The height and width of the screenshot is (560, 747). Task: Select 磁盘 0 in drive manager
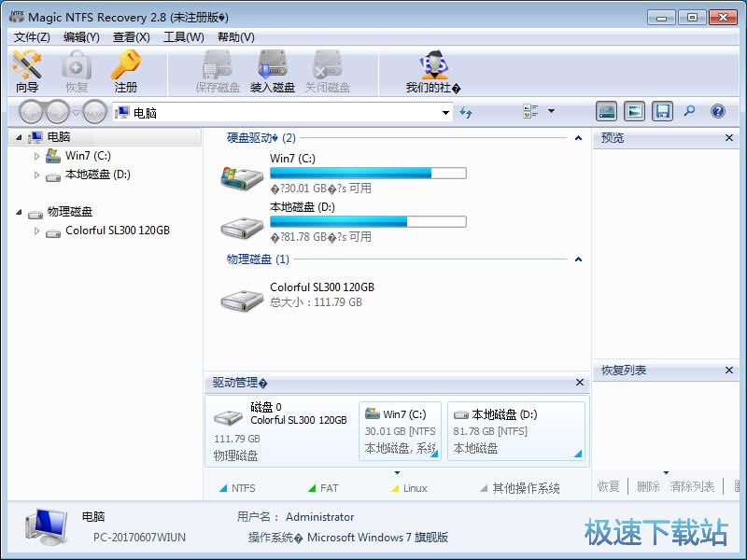pos(281,431)
